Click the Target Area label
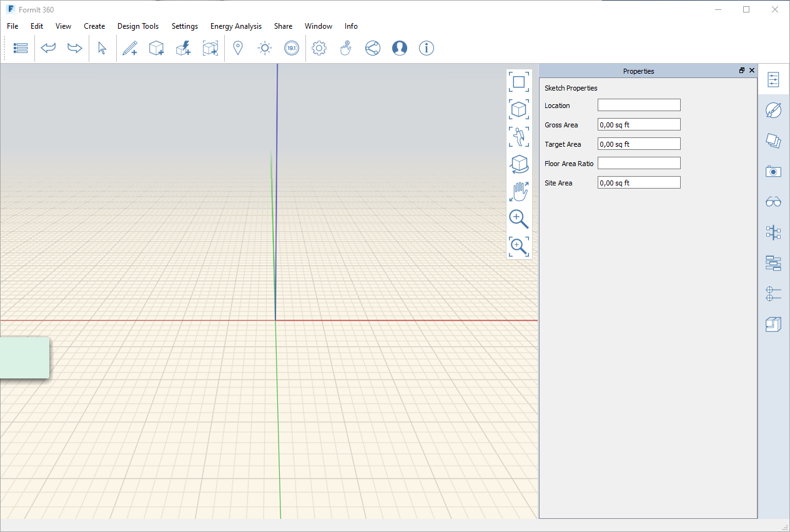 click(563, 144)
